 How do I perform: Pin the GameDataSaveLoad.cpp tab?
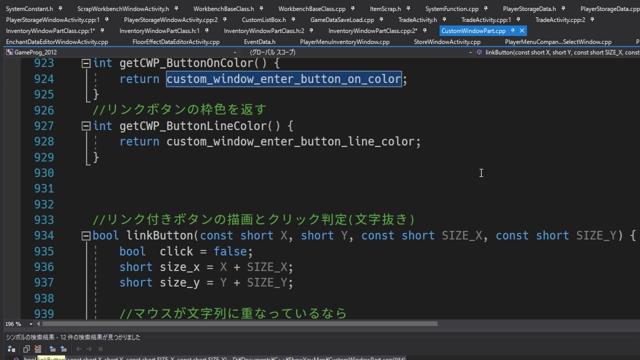[x=381, y=19]
